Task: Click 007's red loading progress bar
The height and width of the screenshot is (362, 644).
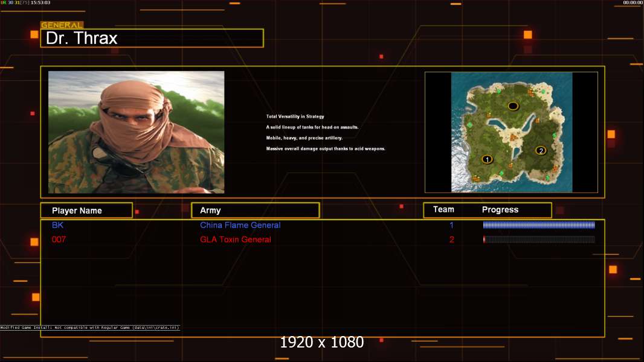Action: tap(539, 240)
